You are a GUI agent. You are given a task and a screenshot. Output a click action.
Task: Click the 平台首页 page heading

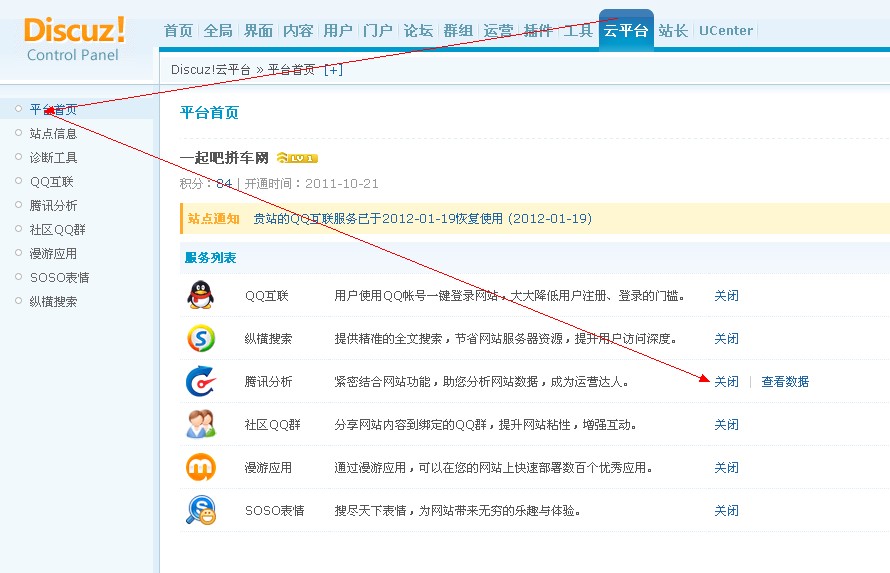coord(209,112)
